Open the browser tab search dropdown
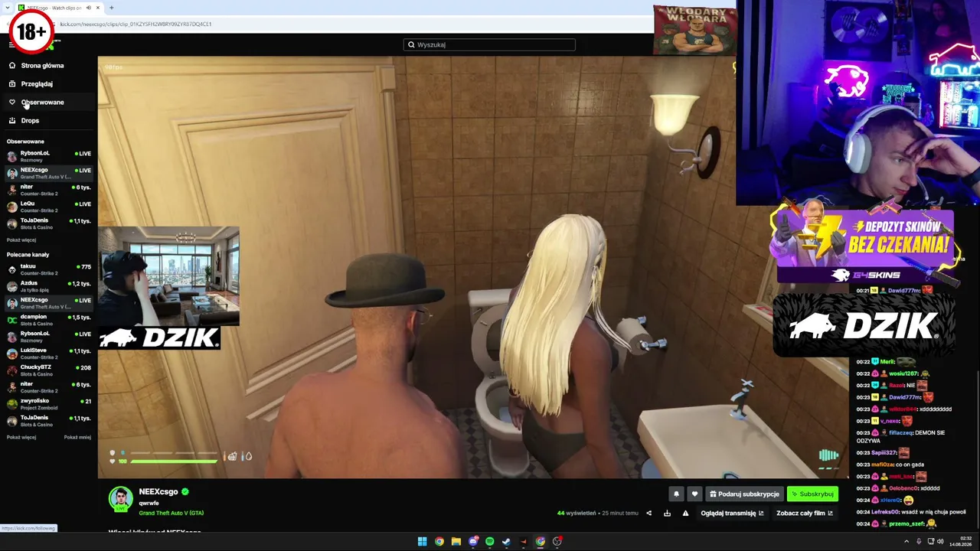 click(x=8, y=8)
